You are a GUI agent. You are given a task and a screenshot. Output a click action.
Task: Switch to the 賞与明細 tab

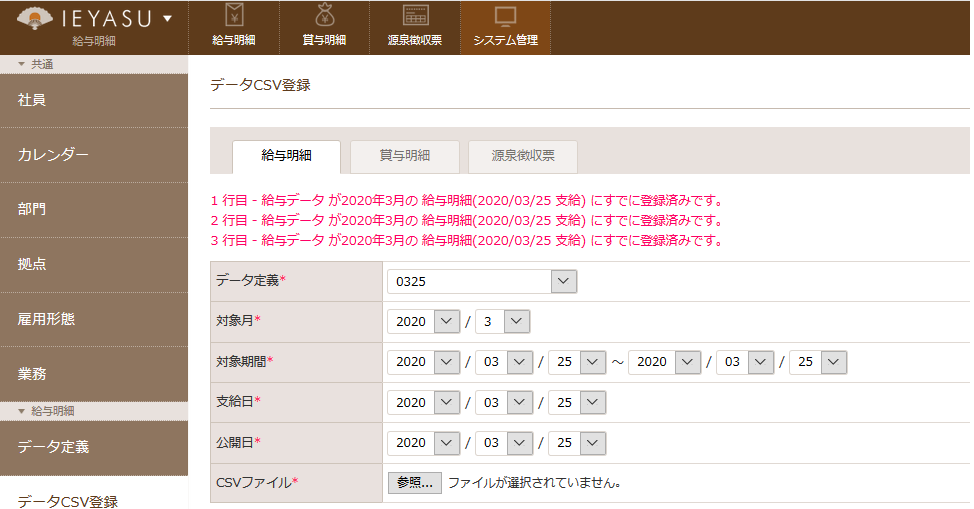(404, 156)
